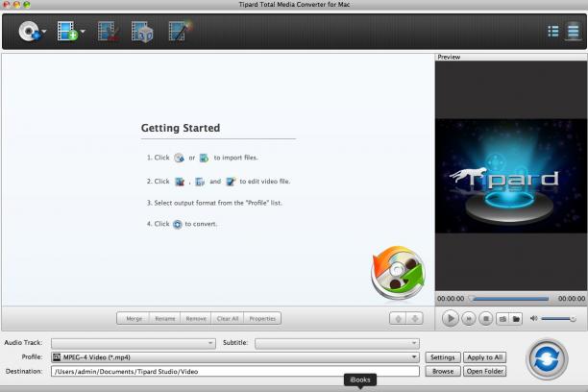The width and height of the screenshot is (588, 392).
Task: Click the Load Disc icon in toolbar
Action: pyautogui.click(x=29, y=31)
